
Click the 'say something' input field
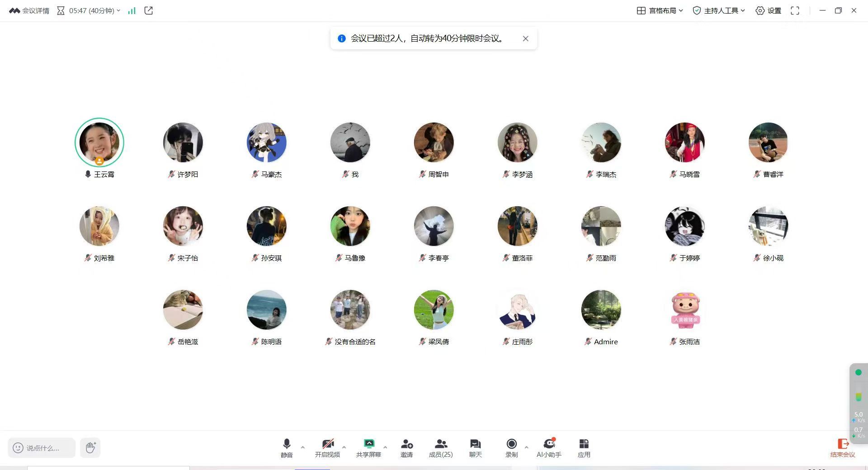pos(42,448)
